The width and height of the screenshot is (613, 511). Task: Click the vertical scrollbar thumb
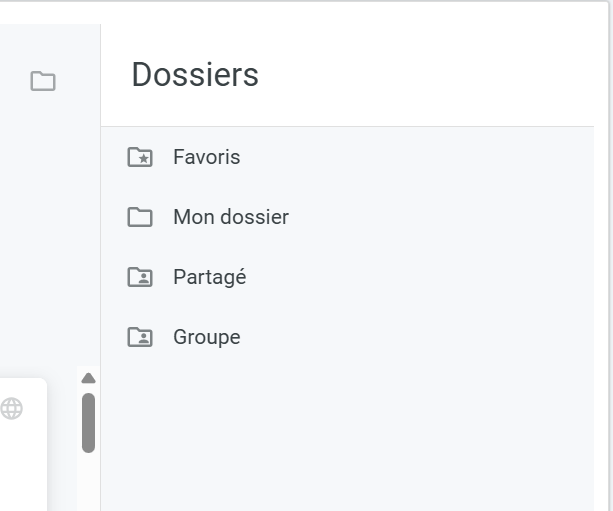pos(88,422)
